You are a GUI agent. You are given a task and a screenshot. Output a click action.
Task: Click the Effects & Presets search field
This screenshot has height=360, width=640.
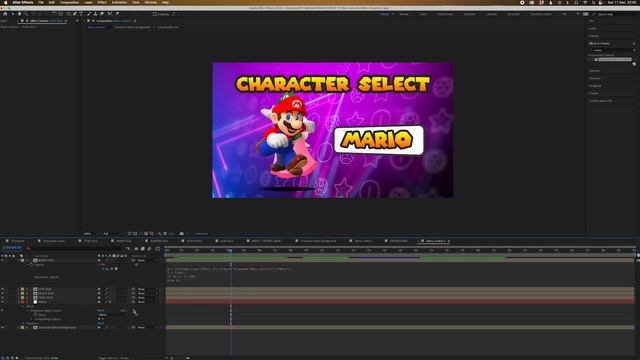point(612,50)
